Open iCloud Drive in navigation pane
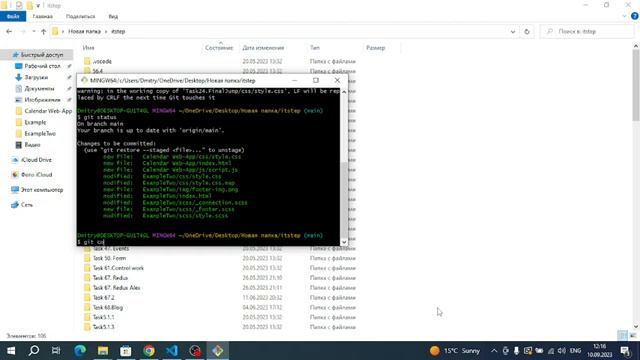 click(36, 160)
